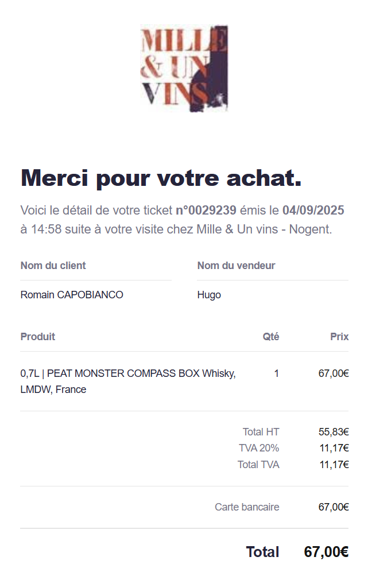
Task: Click the 'Merci pour votre achat.' heading
Action: [x=161, y=178]
